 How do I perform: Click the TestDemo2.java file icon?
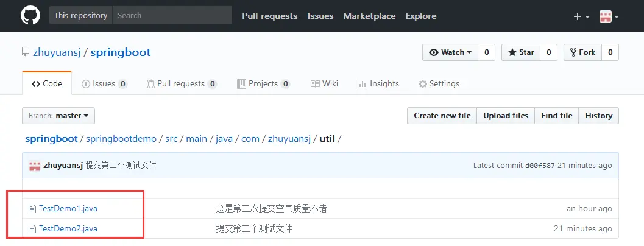32,229
